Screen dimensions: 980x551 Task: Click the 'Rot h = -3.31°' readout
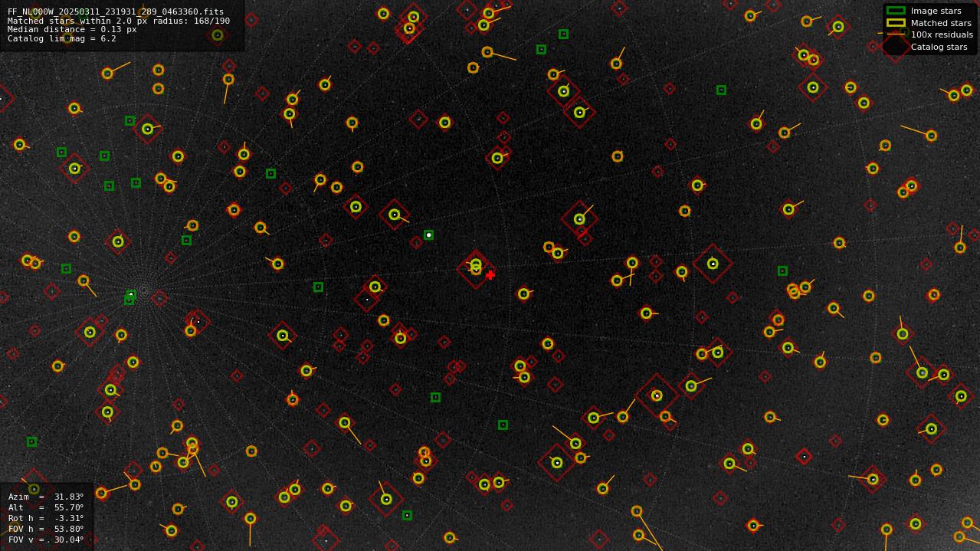(x=46, y=518)
